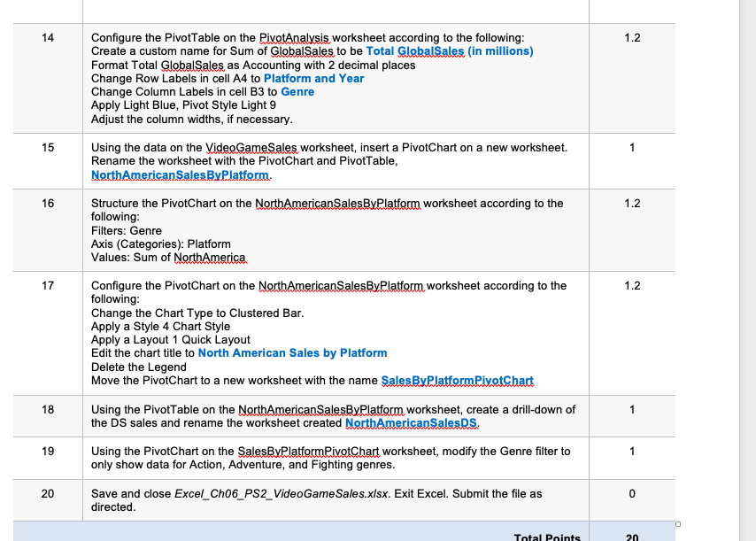Click points value 1.2 for step 14
Screen dimensions: 756x541
tap(632, 37)
